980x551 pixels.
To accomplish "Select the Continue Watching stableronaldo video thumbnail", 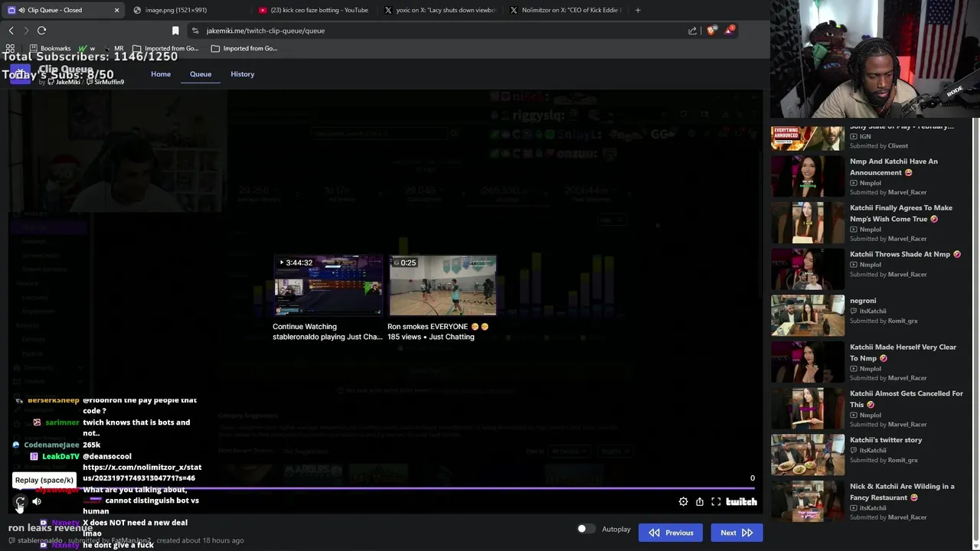I will tap(328, 285).
